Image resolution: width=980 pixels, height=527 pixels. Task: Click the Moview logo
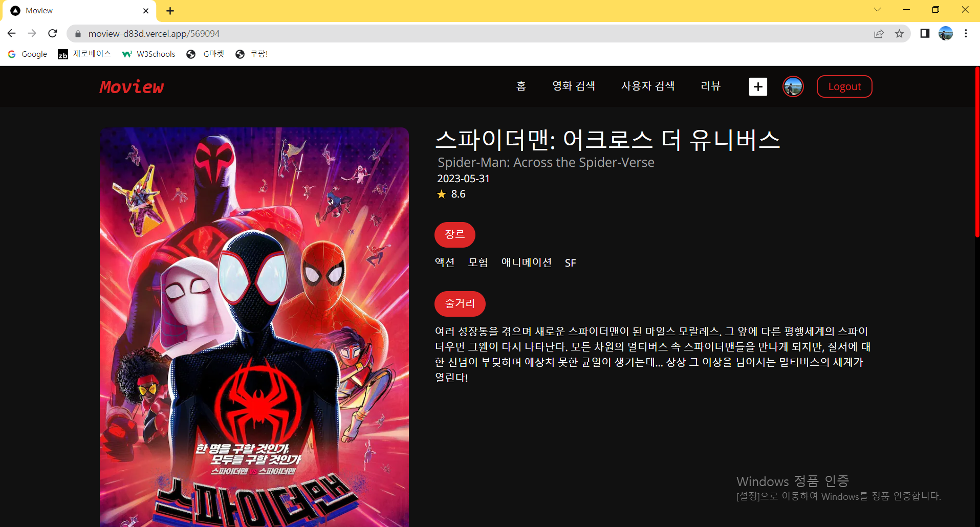click(132, 87)
